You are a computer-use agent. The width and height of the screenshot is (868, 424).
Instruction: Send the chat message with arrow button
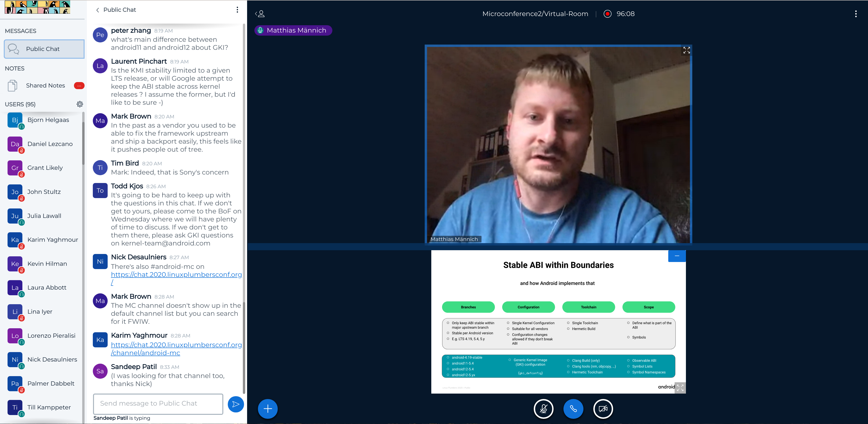pyautogui.click(x=236, y=404)
